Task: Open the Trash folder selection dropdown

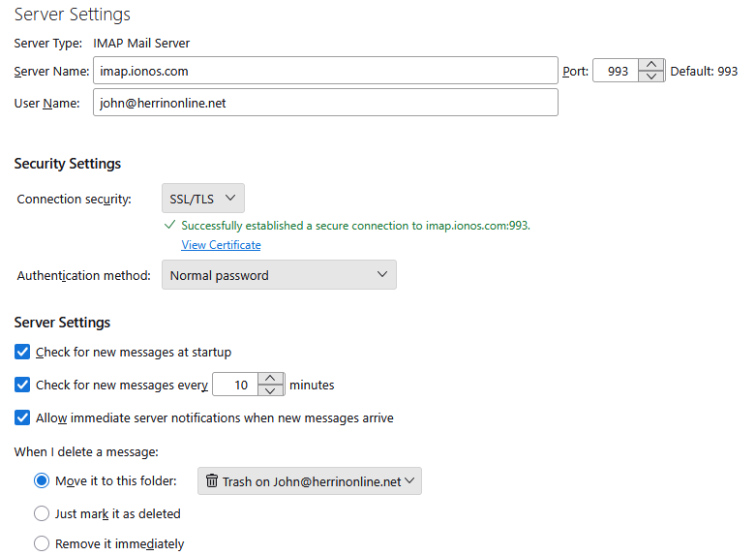Action: 309,481
